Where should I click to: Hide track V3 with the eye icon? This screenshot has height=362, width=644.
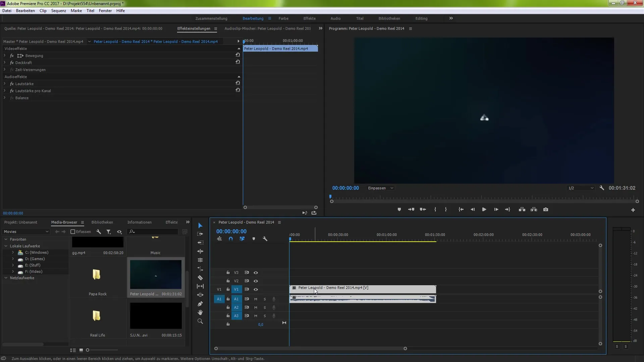pos(256,273)
